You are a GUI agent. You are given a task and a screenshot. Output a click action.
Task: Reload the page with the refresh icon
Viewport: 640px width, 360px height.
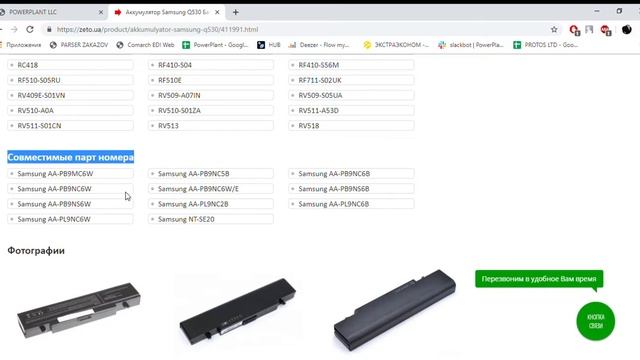[30, 29]
